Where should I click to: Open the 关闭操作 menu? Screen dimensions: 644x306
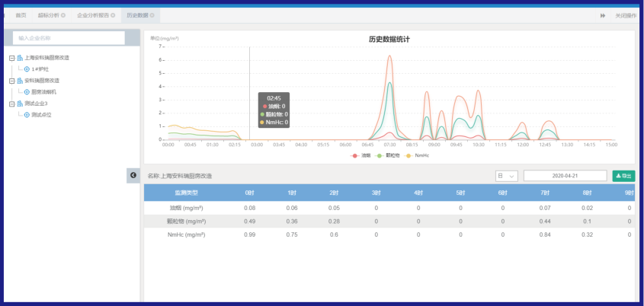625,15
